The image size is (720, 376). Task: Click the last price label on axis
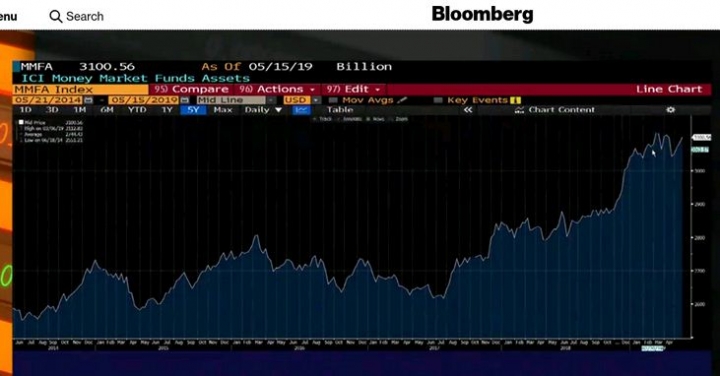702,137
